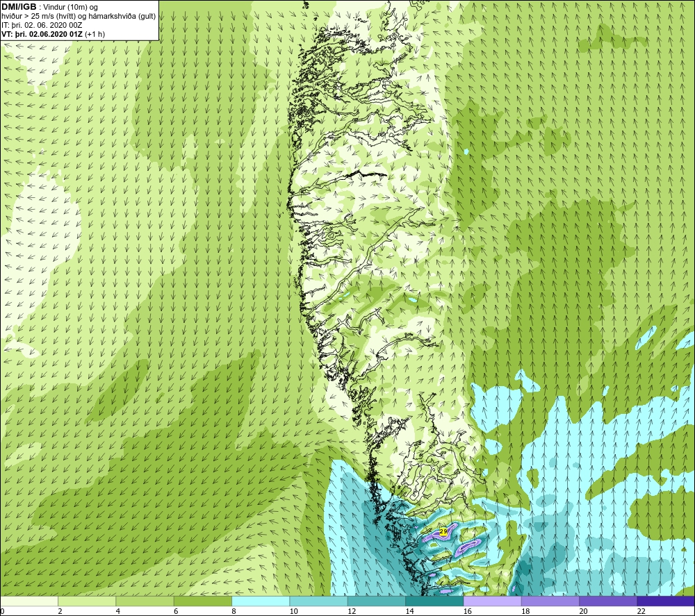
Task: Click the pale yellow 0–2 m/s swatch
Action: pos(28,601)
